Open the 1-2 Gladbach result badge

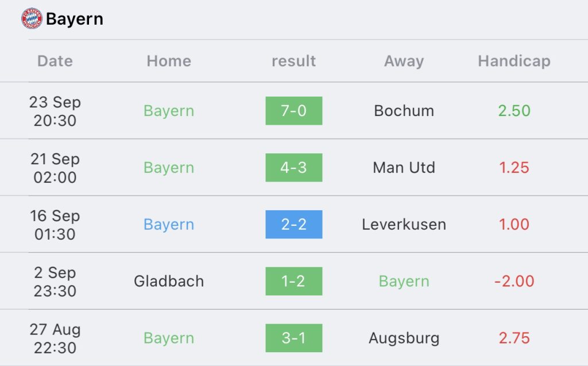(293, 282)
